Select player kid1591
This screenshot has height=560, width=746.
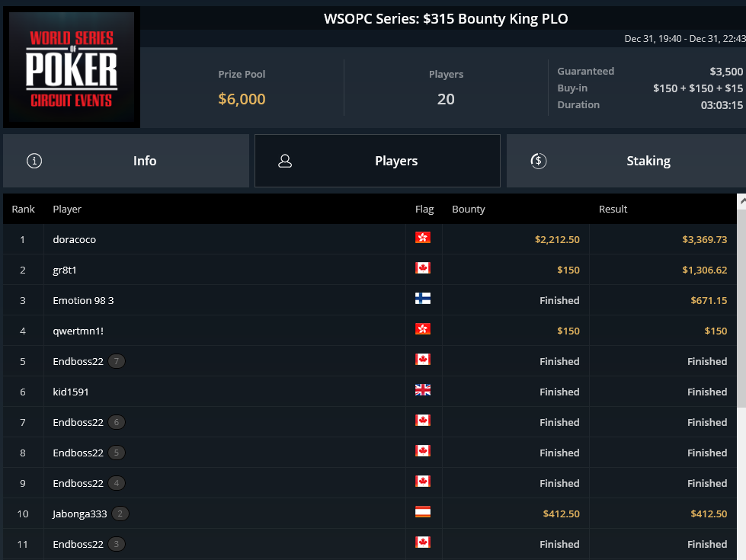tap(70, 392)
